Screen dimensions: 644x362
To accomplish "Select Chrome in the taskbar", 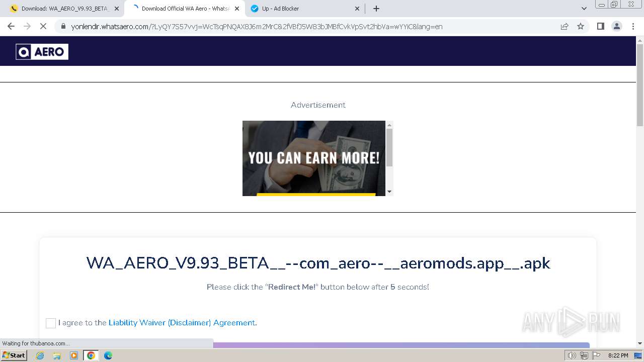I will pos(91,355).
